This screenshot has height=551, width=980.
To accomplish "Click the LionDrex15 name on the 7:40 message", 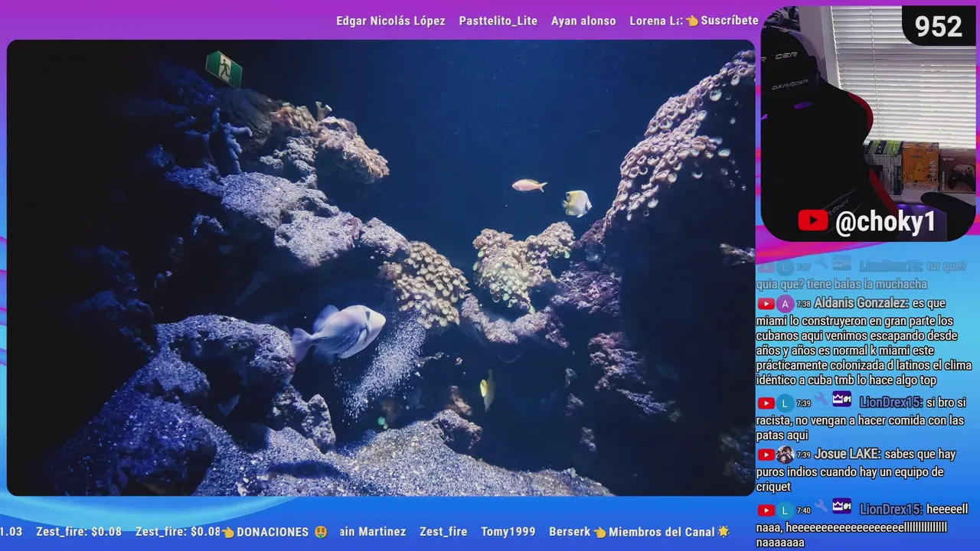I will click(890, 510).
